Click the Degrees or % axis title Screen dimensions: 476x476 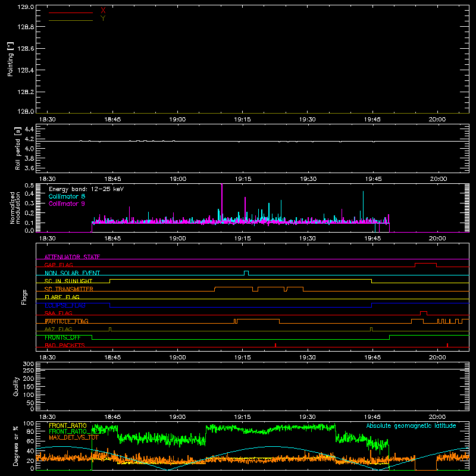click(x=16, y=446)
